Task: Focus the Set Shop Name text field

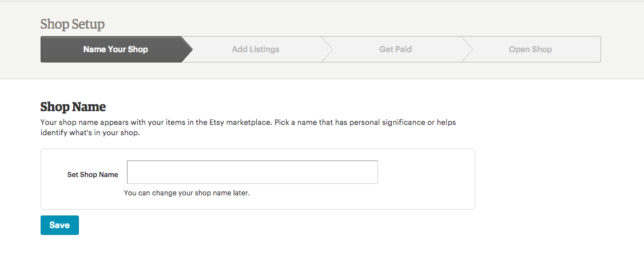Action: (252, 172)
